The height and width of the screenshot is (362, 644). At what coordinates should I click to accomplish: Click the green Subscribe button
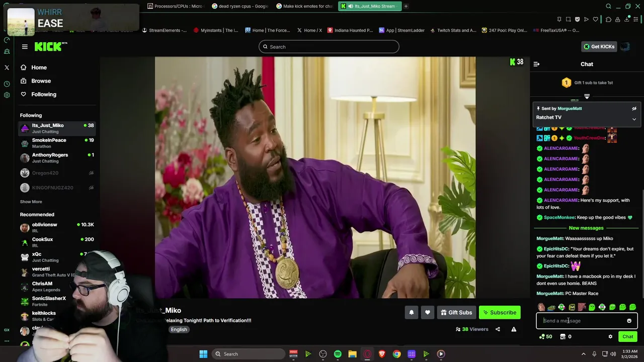tap(500, 313)
